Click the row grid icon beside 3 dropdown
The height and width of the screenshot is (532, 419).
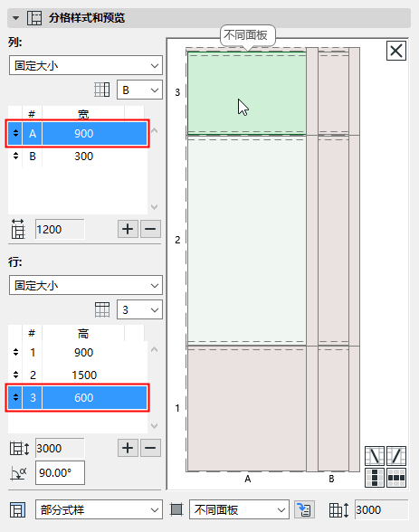point(101,309)
